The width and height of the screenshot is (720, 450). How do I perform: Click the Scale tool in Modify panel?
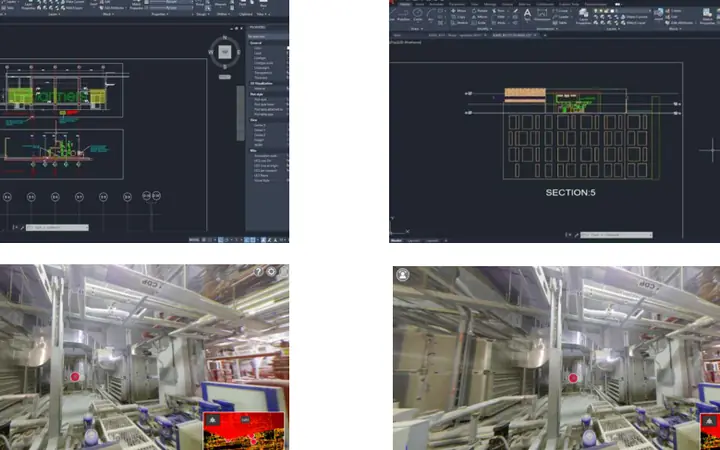pyautogui.click(x=479, y=22)
